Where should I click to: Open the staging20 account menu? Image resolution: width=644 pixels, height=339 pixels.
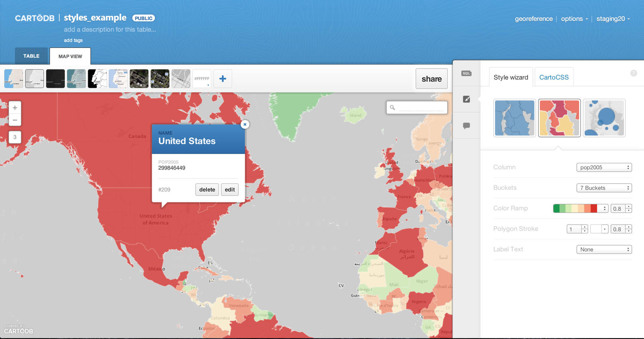pyautogui.click(x=613, y=19)
